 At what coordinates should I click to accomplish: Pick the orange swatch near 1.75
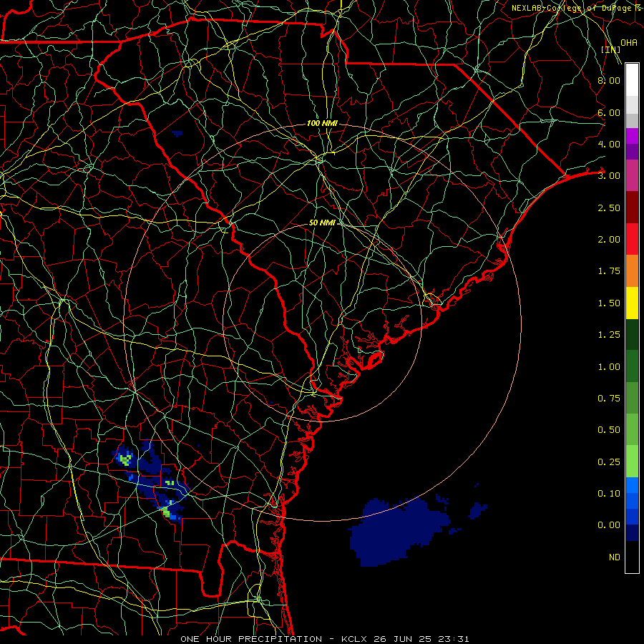coord(632,271)
